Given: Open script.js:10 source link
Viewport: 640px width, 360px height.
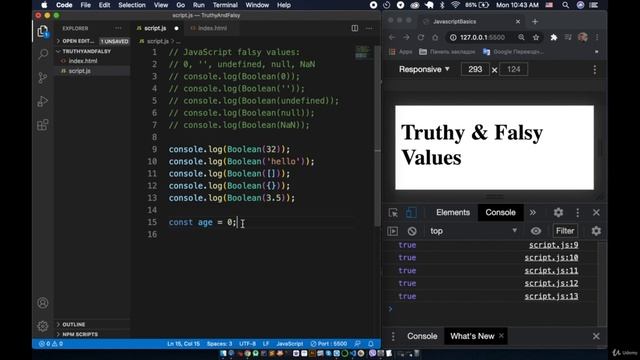Looking at the screenshot, I should click(x=551, y=258).
